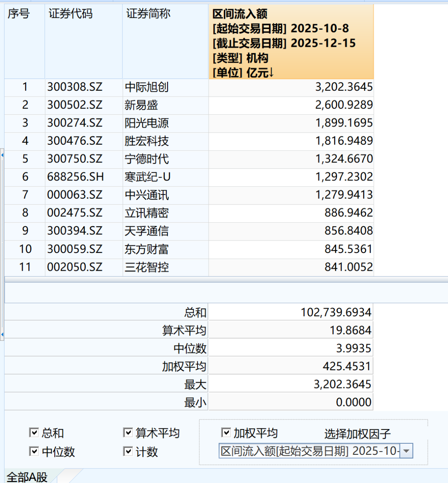
Task: Disable the 加权平均 checkbox
Action: pyautogui.click(x=226, y=433)
